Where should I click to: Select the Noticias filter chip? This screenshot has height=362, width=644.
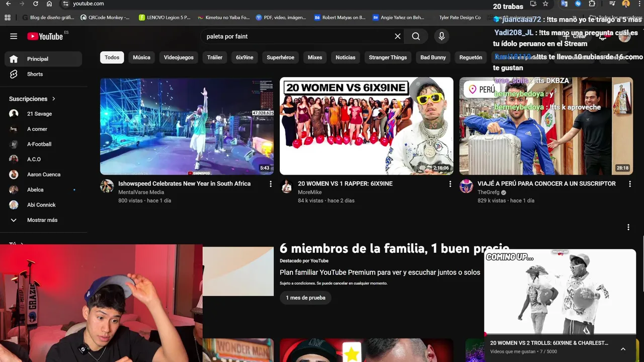coord(346,57)
